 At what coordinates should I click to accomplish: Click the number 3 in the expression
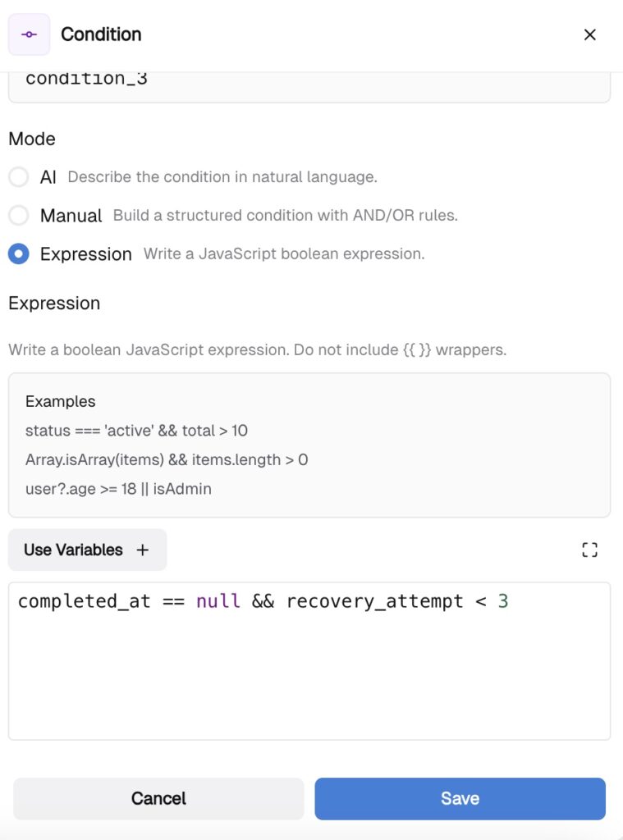(503, 601)
